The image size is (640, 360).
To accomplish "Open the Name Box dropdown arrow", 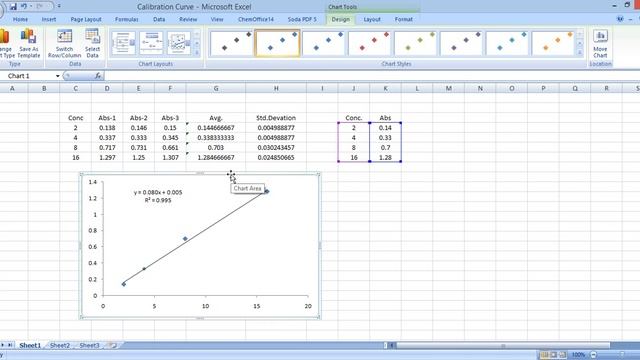I will [x=58, y=76].
